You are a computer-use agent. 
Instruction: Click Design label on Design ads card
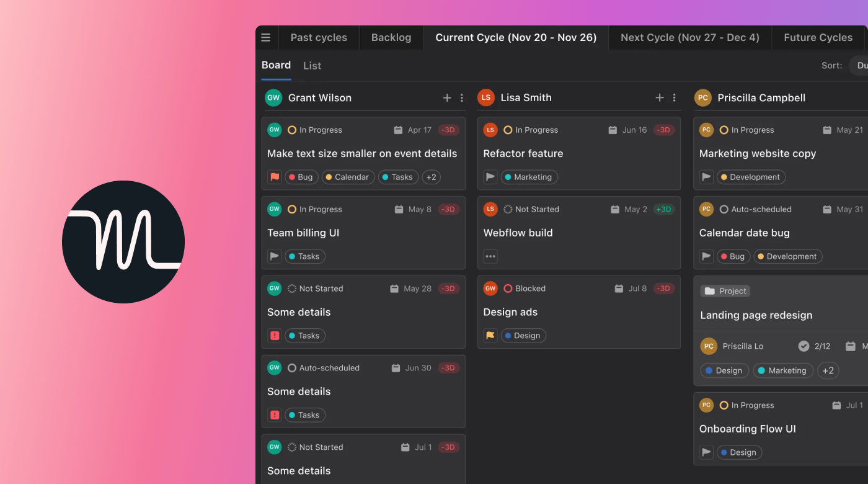(523, 336)
